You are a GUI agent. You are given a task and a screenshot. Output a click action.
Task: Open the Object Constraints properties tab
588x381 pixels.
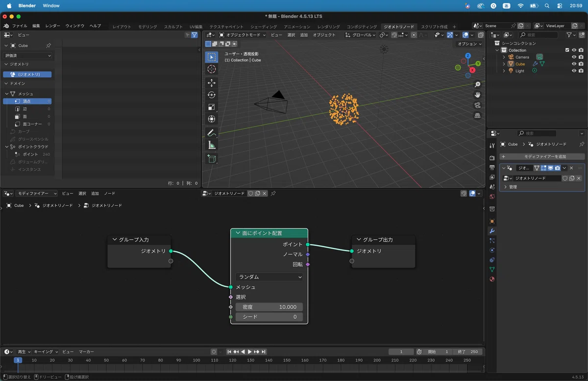point(492,260)
